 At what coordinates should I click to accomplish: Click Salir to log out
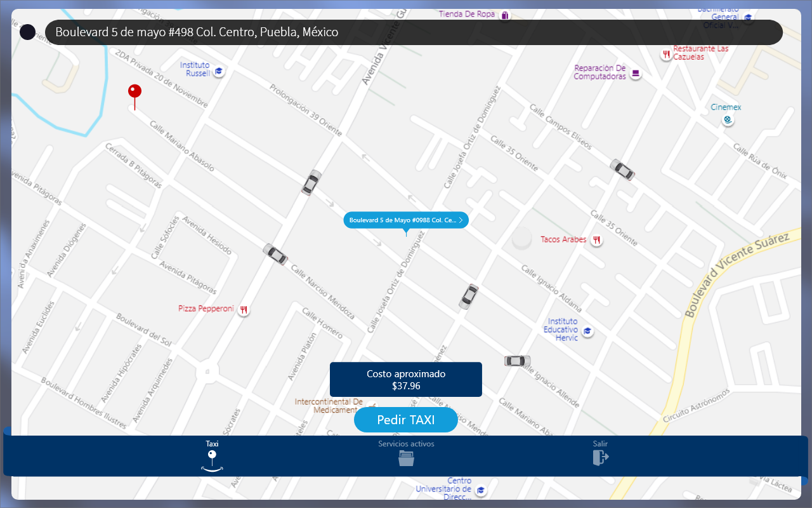click(x=600, y=453)
